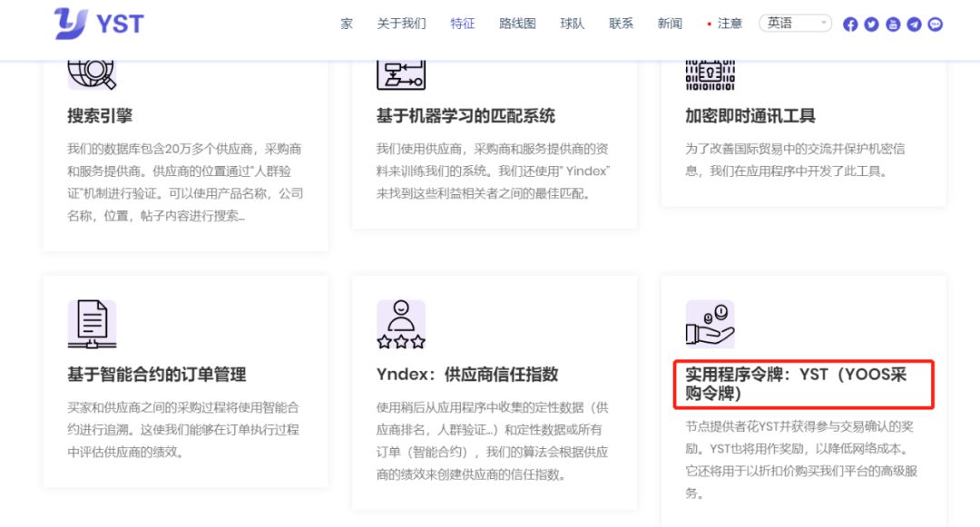
Task: Click the three-star person icon above Yndex
Action: click(401, 324)
